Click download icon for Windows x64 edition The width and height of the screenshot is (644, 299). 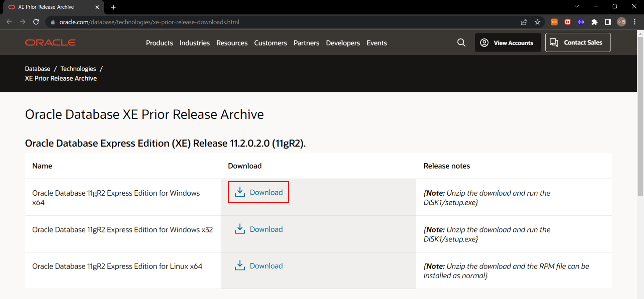coord(240,192)
